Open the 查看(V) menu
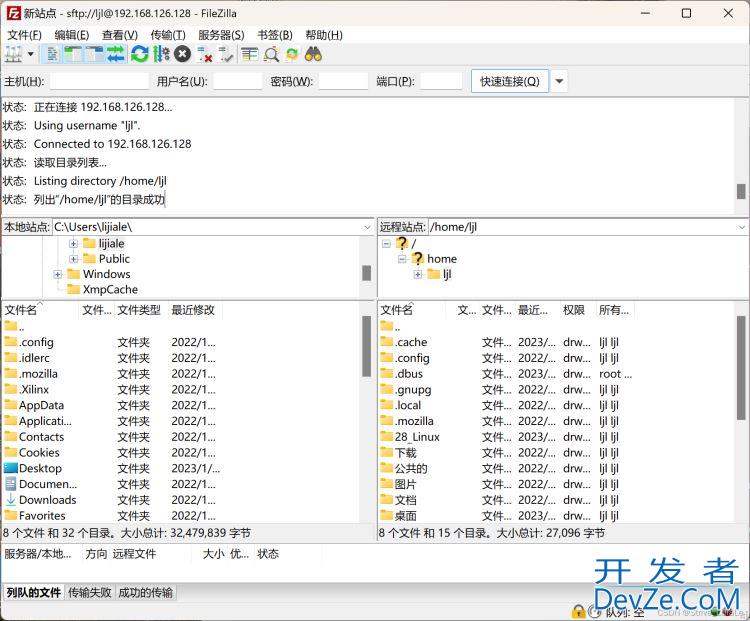Viewport: 750px width, 621px height. (120, 35)
